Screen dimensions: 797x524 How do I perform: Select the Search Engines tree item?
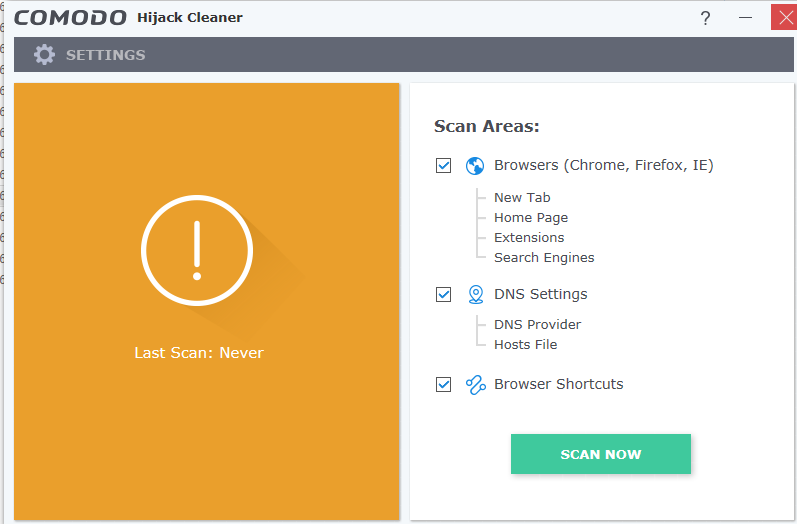pos(544,258)
